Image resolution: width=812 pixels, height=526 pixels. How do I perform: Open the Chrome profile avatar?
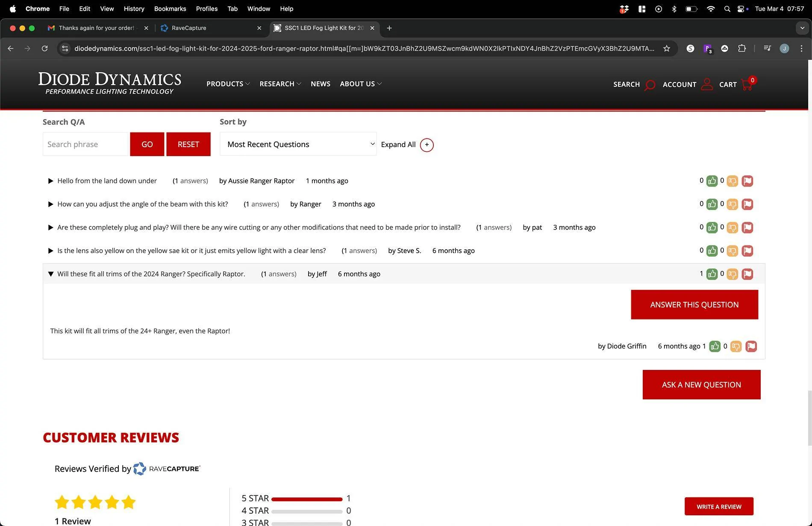pyautogui.click(x=784, y=49)
